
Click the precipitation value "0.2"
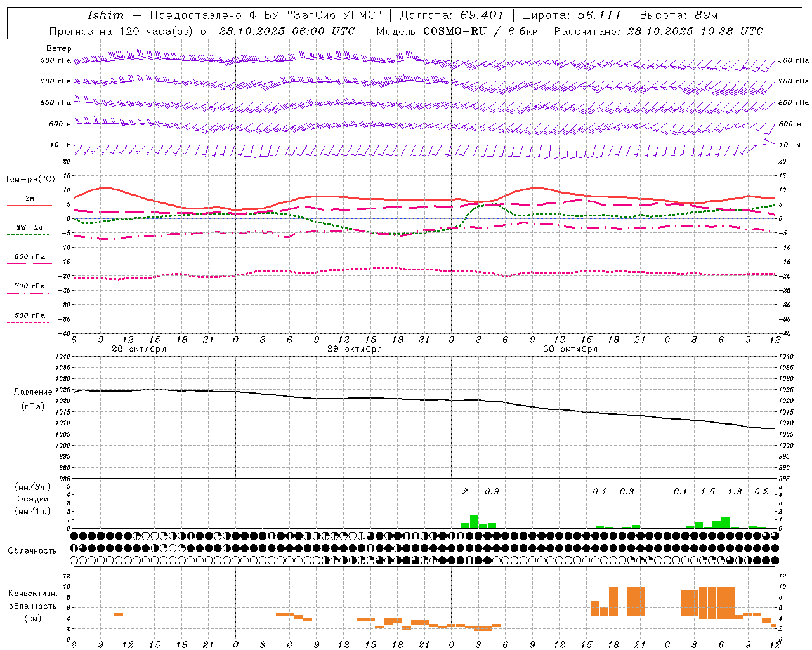pyautogui.click(x=761, y=492)
